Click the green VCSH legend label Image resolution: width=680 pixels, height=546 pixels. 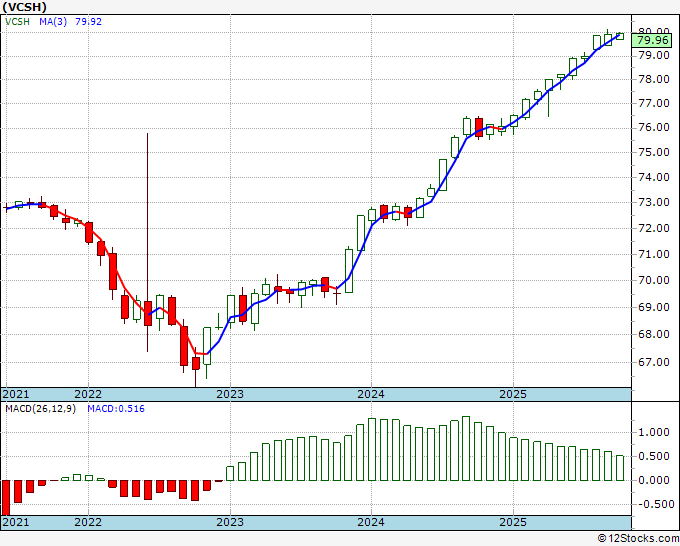[x=17, y=21]
